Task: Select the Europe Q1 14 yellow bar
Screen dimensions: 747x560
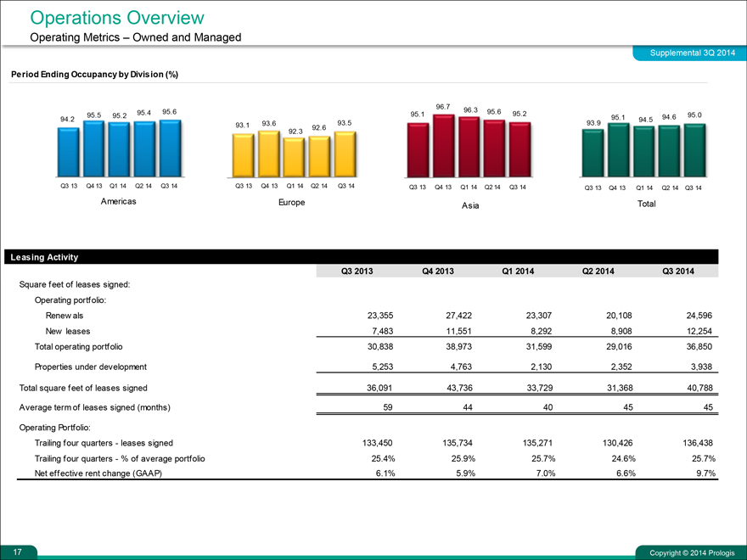Action: (293, 158)
